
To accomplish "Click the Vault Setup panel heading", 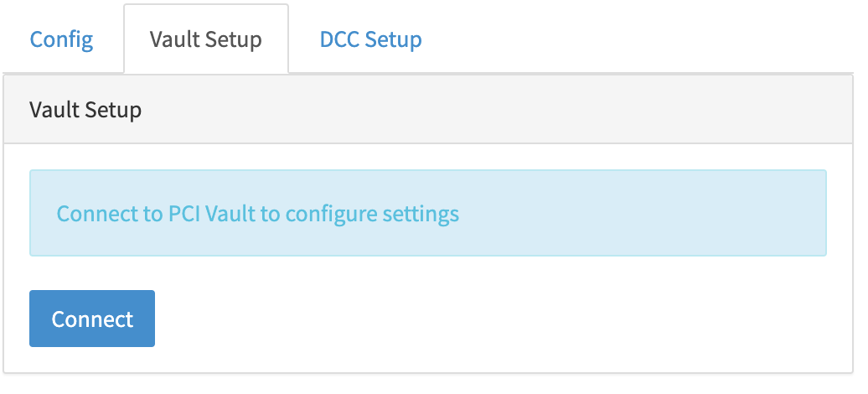I will [85, 110].
